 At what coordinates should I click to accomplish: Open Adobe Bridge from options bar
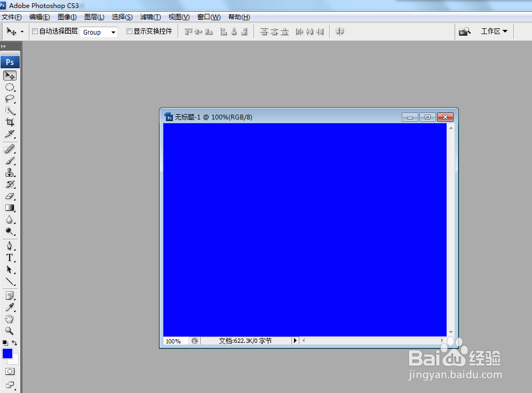click(464, 31)
